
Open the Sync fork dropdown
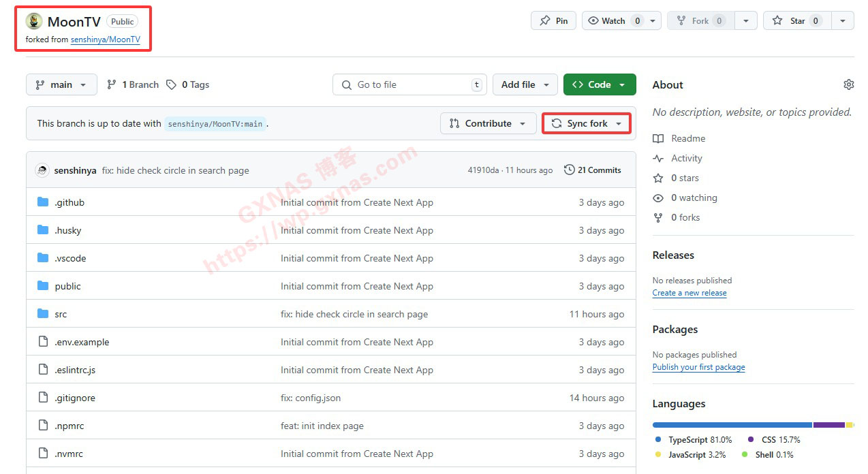pyautogui.click(x=587, y=123)
